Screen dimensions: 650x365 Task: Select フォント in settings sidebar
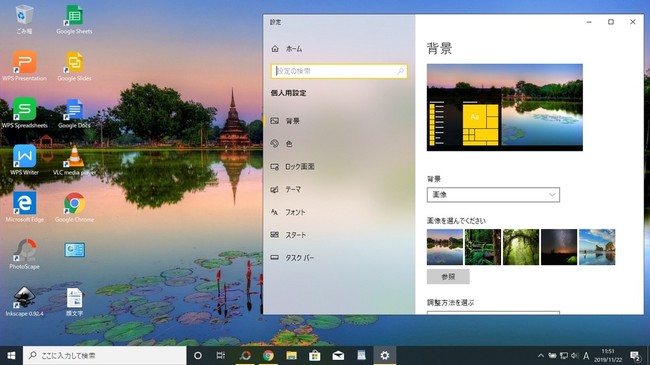339,212
